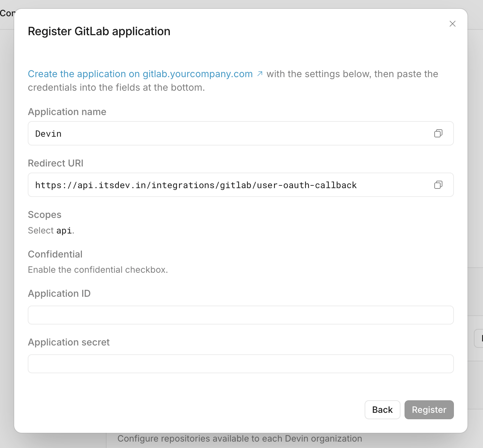Click the 'Select api.' scopes text
The width and height of the screenshot is (483, 448).
click(x=51, y=230)
